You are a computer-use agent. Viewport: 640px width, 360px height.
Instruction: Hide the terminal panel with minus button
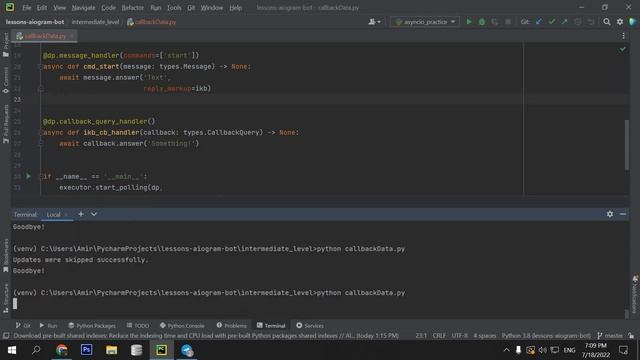pos(623,214)
